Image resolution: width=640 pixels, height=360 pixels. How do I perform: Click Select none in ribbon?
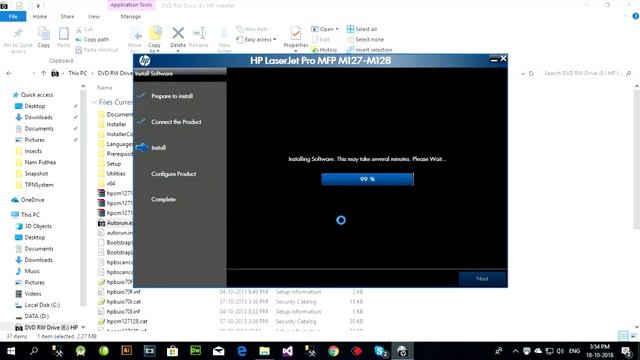[x=365, y=40]
